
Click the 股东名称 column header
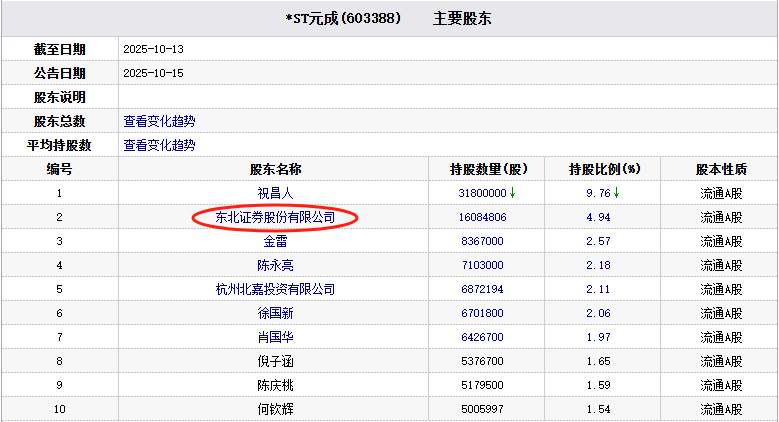(x=275, y=169)
